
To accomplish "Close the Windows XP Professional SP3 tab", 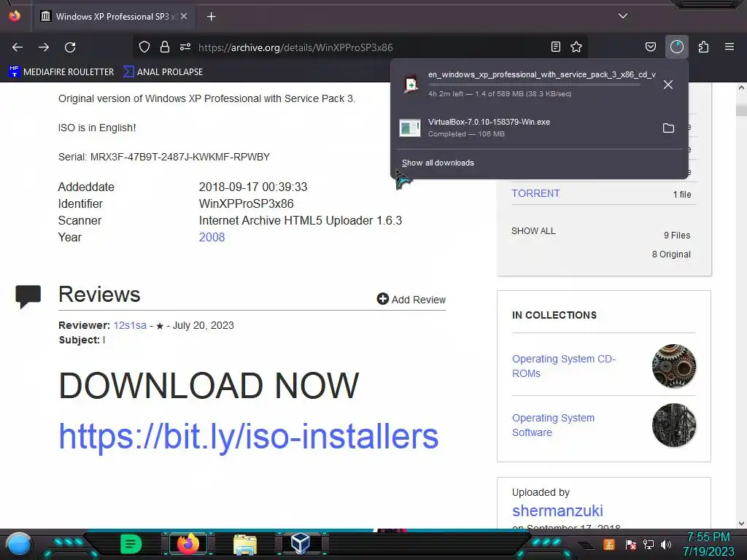I will [184, 16].
